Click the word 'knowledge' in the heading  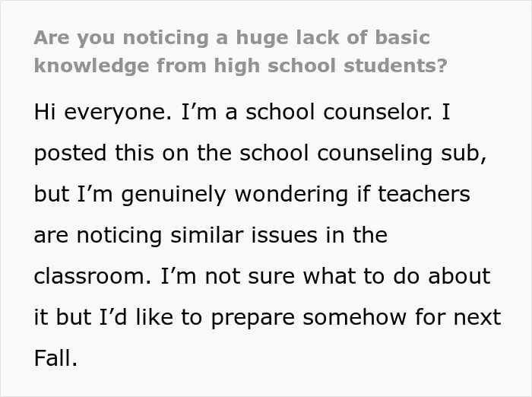click(91, 66)
